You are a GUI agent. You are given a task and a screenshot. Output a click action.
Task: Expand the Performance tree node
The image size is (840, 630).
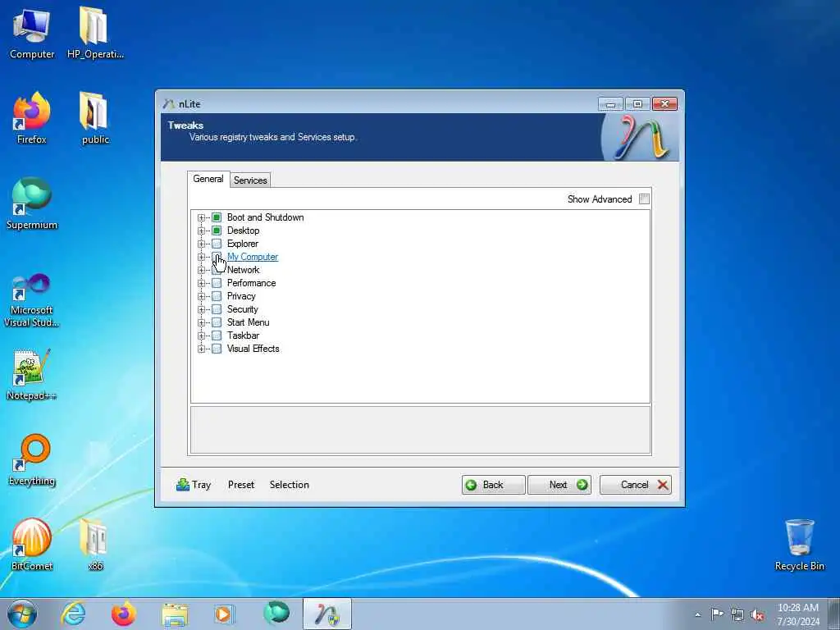(x=202, y=283)
